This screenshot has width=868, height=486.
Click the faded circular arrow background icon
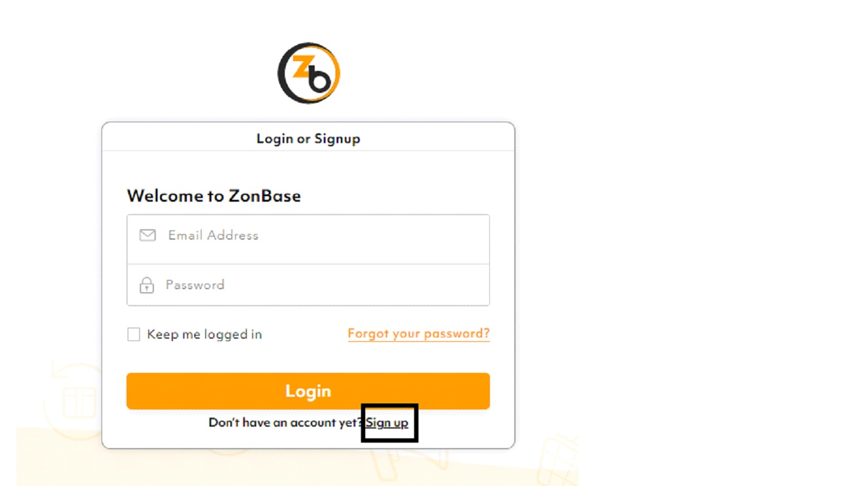(x=72, y=400)
